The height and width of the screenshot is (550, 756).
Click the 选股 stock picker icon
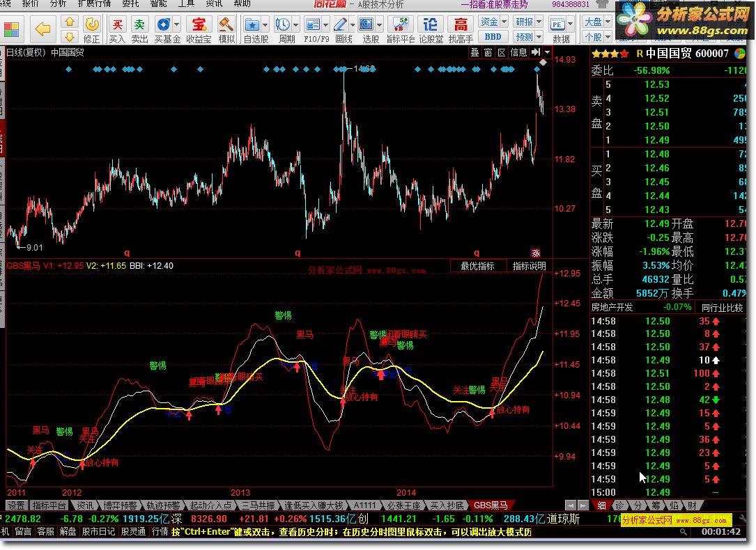click(367, 24)
